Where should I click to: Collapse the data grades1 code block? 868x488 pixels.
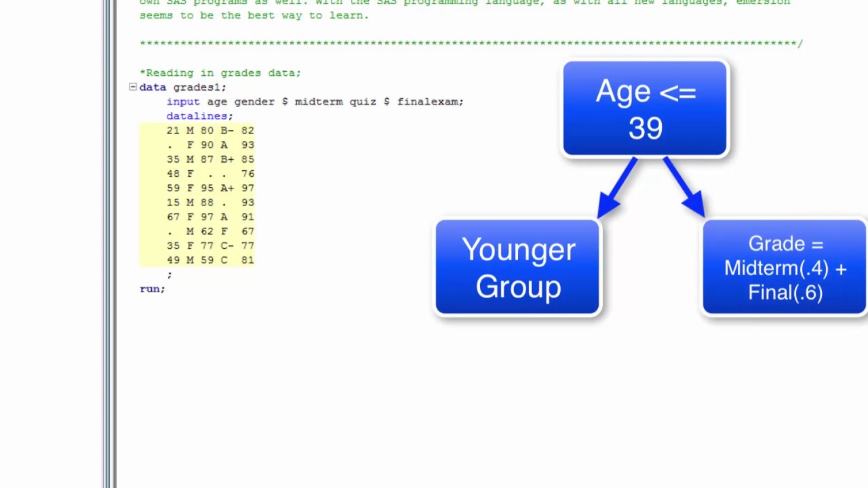click(x=133, y=87)
